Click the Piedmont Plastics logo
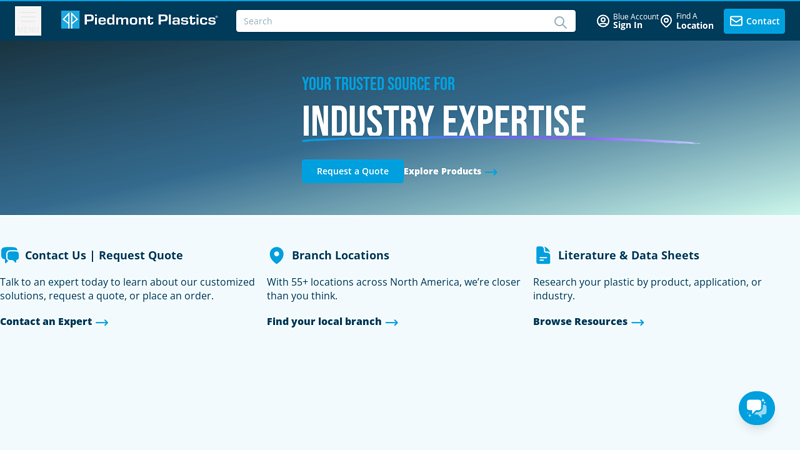800x450 pixels. [x=139, y=20]
